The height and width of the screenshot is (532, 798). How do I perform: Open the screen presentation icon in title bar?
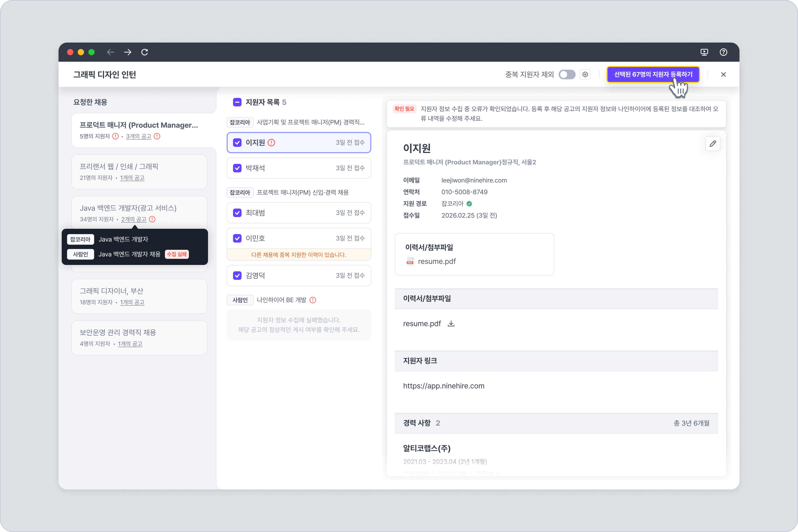point(704,52)
